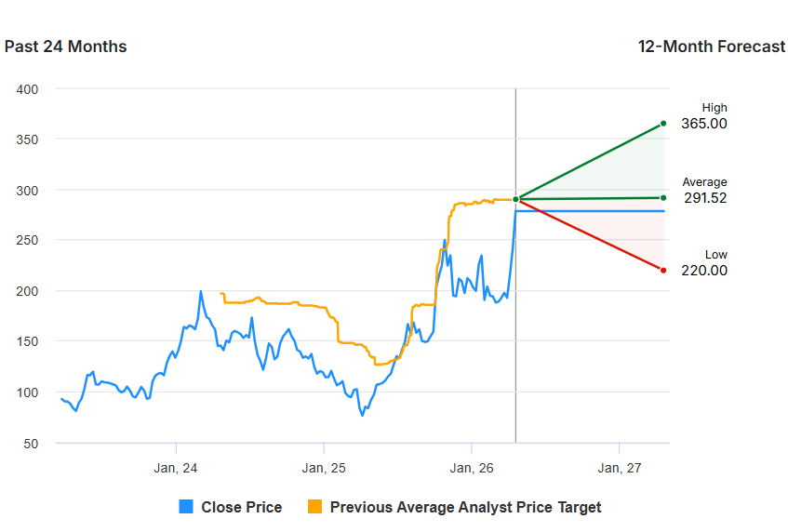This screenshot has height=532, width=788.
Task: Toggle Previous Average Analyst Price Target legend label
Action: (465, 507)
